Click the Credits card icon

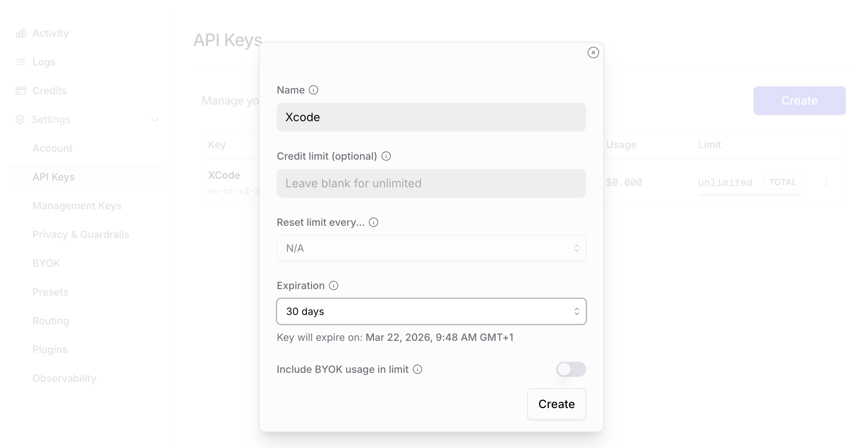click(21, 90)
